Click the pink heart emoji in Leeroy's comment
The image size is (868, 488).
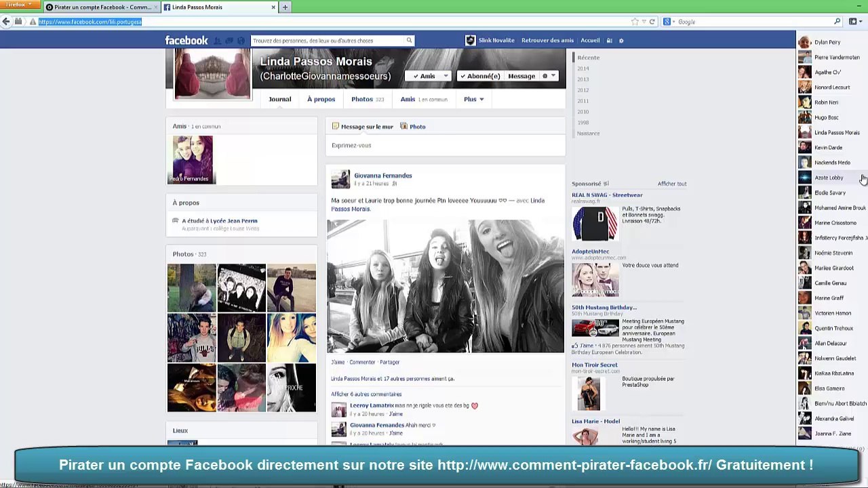point(474,406)
